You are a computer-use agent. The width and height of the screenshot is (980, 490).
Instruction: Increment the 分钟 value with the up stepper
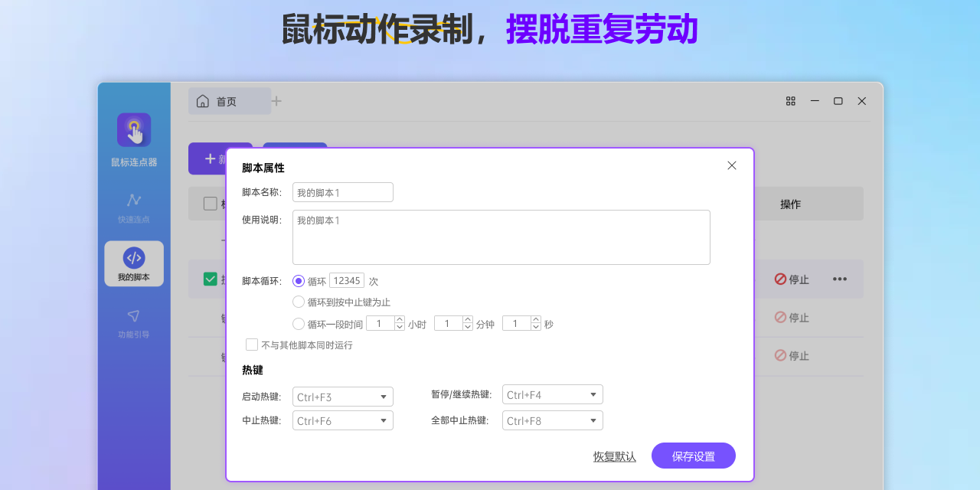(467, 319)
